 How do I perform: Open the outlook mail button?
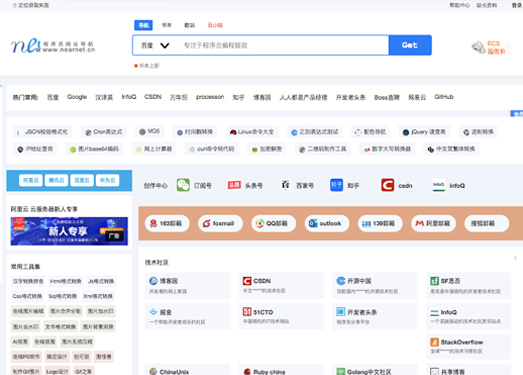click(x=327, y=223)
